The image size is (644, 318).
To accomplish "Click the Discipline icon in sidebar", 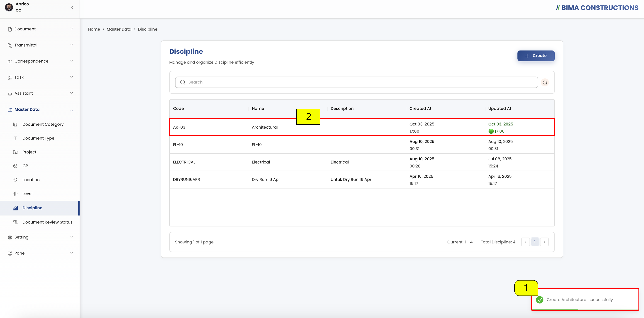I will [15, 208].
